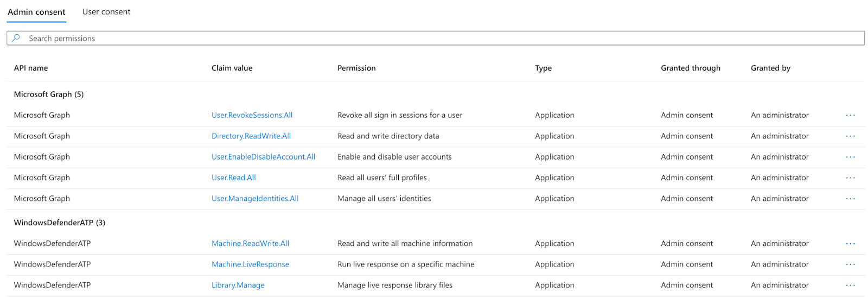
Task: Open more options for User.EnableDisableAccount.All row
Action: (850, 157)
